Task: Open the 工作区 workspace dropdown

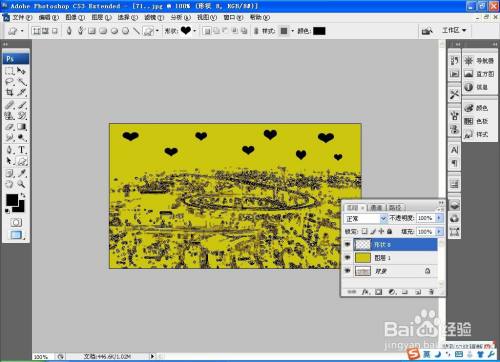Action: point(454,30)
